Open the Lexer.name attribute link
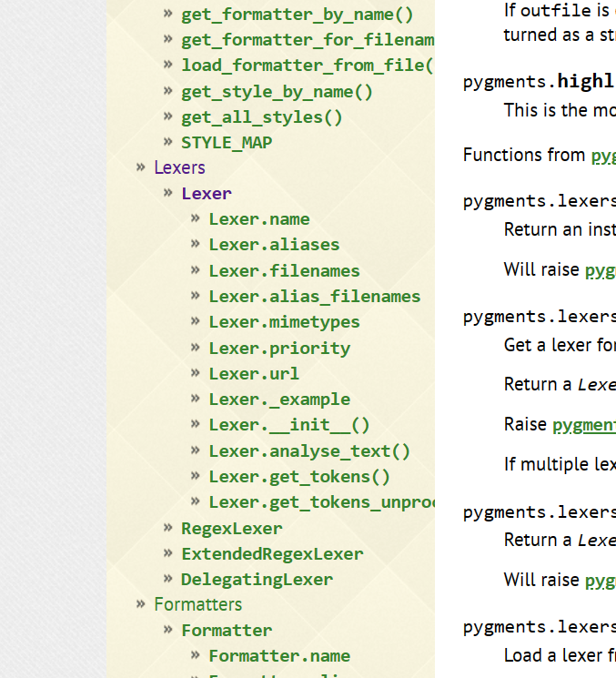 pyautogui.click(x=259, y=219)
